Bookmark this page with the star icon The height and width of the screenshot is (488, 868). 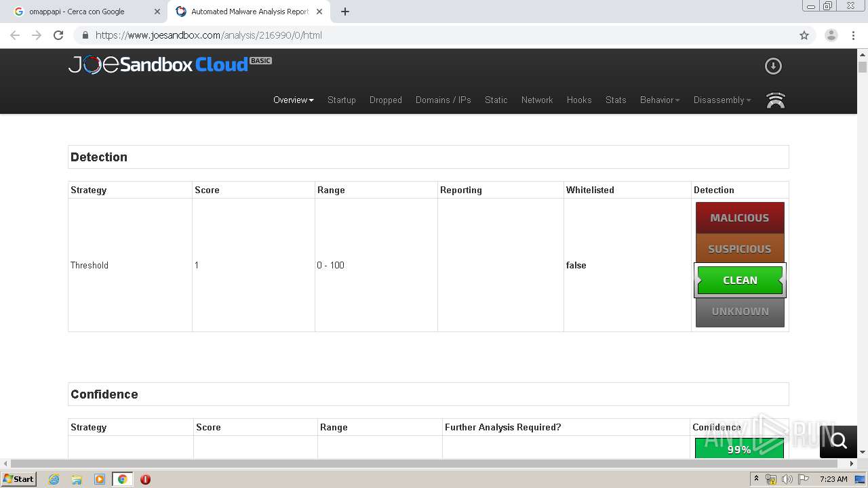click(x=804, y=35)
